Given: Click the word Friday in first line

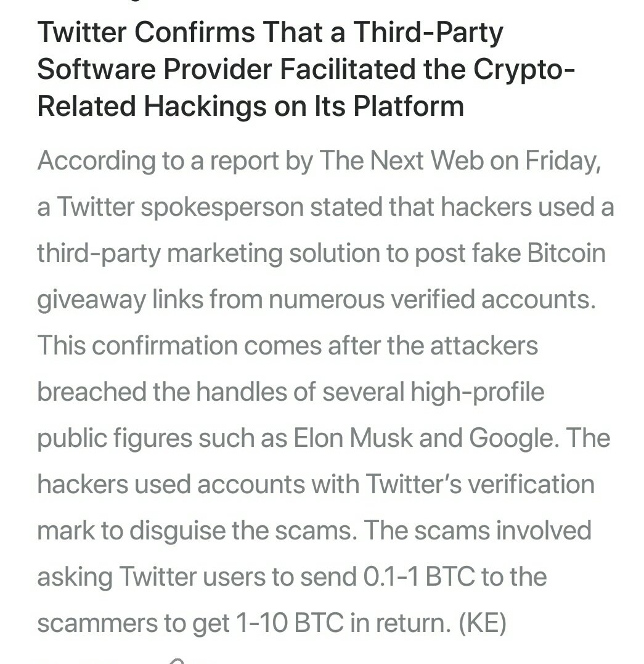Looking at the screenshot, I should point(563,162).
